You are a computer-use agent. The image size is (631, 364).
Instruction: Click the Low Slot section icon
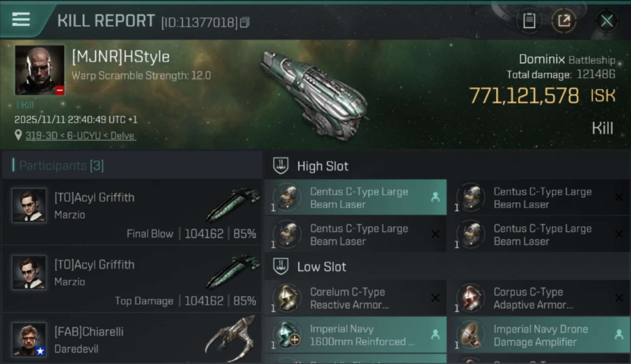[x=281, y=266]
